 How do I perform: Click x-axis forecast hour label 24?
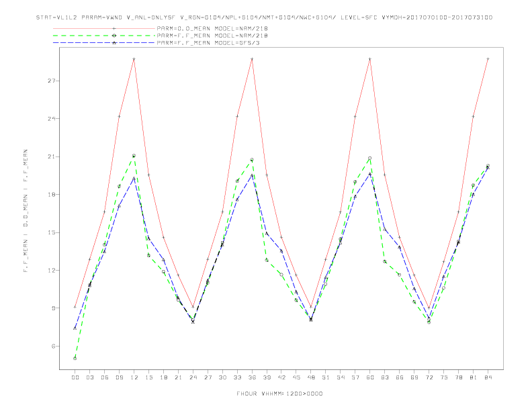(x=193, y=377)
